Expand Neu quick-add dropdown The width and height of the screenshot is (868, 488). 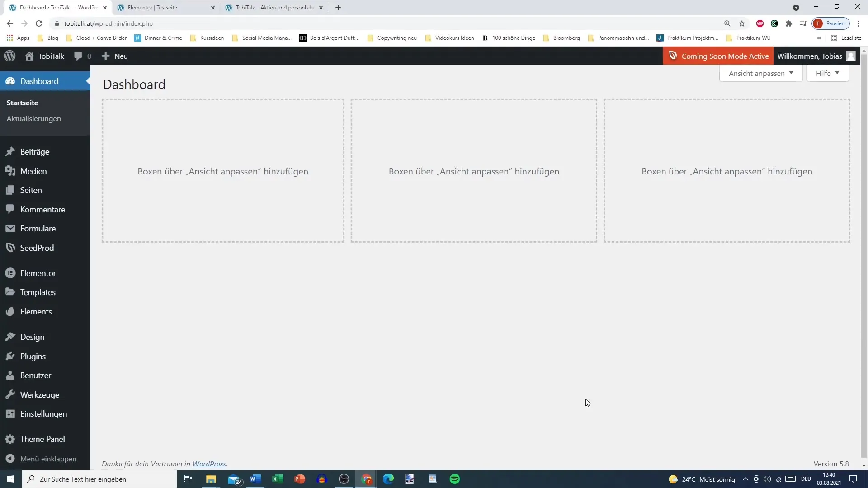[115, 56]
